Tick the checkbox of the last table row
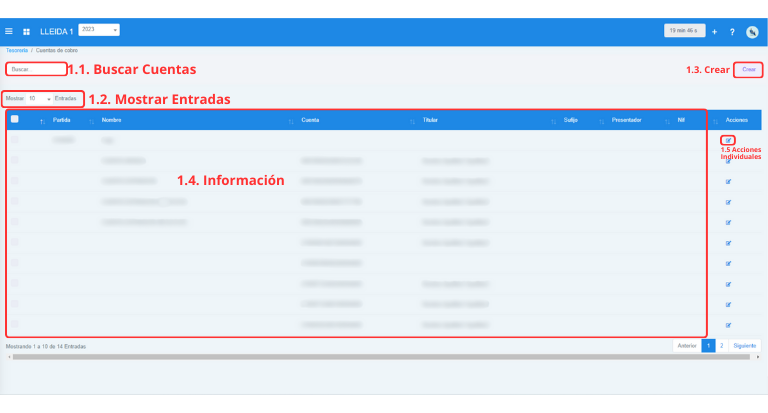 (15, 324)
